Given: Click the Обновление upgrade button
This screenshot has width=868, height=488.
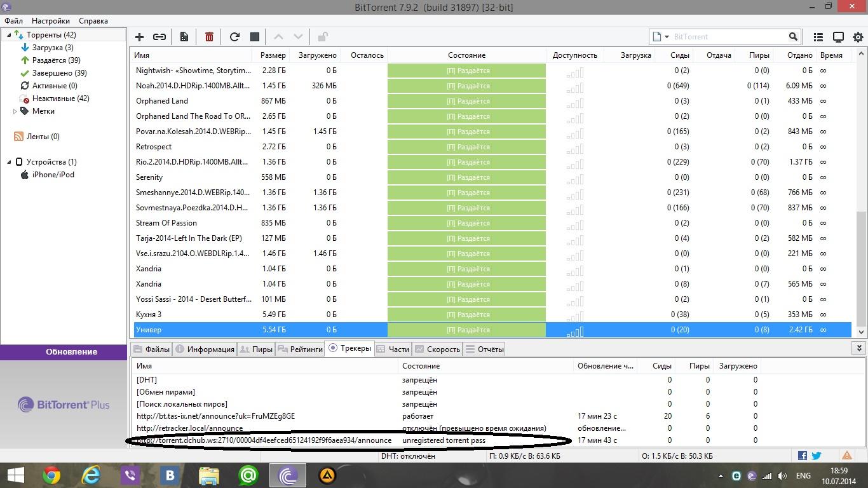Looking at the screenshot, I should tap(64, 352).
